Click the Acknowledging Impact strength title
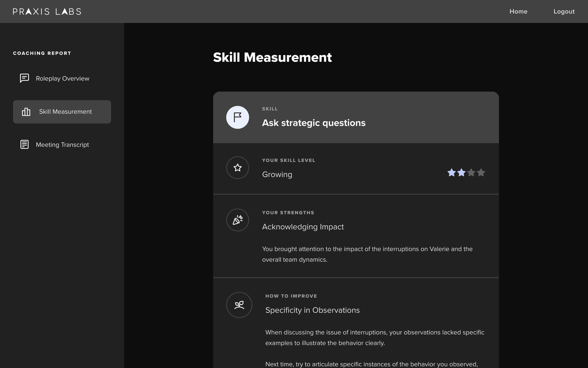 (303, 227)
